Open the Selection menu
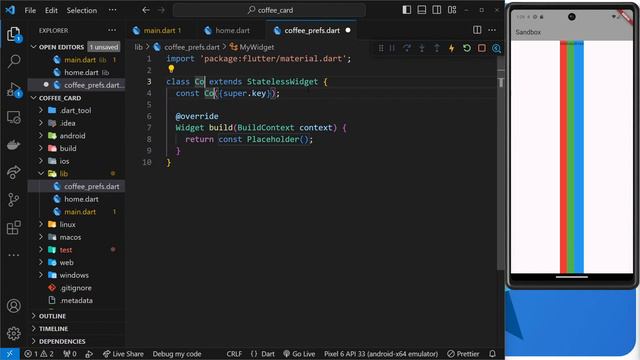This screenshot has height=360, width=640. 82,10
